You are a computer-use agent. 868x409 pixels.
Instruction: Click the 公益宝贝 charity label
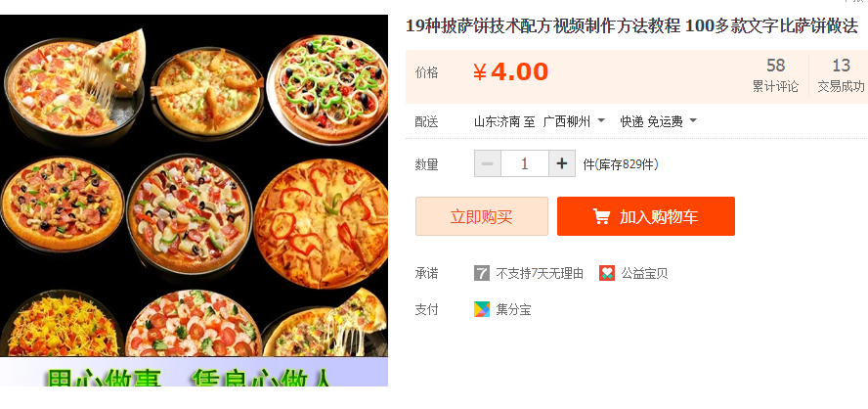click(644, 273)
